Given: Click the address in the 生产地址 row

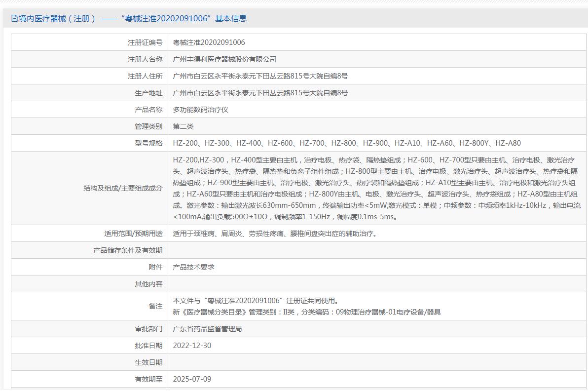Looking at the screenshot, I should coord(260,93).
